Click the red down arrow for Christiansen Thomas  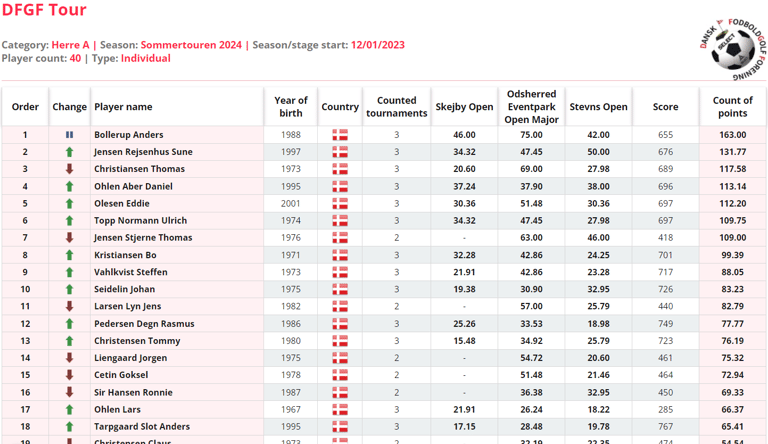coord(70,169)
